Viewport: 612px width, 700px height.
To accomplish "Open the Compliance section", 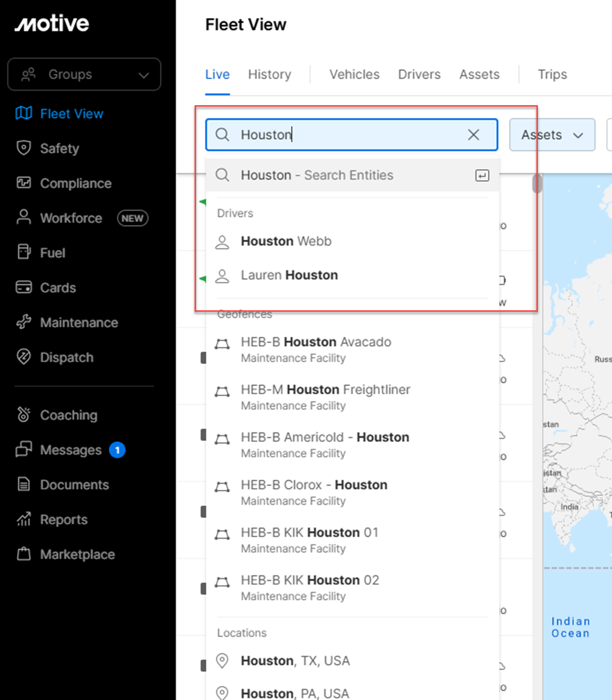I will 76,183.
